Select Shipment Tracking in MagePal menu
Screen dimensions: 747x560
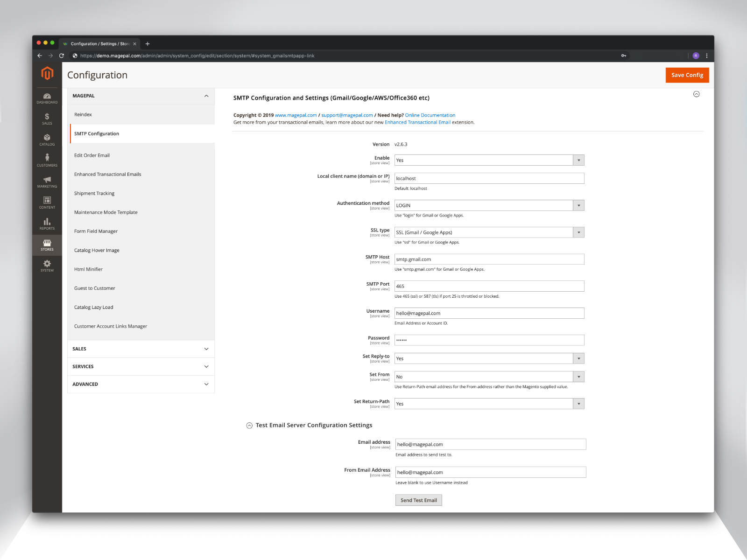pyautogui.click(x=94, y=193)
